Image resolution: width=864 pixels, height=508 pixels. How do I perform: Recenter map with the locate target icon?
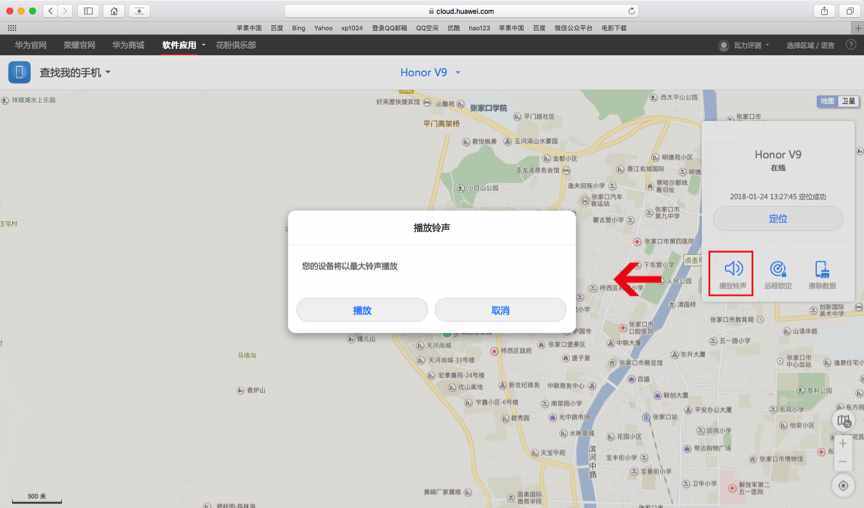point(843,485)
